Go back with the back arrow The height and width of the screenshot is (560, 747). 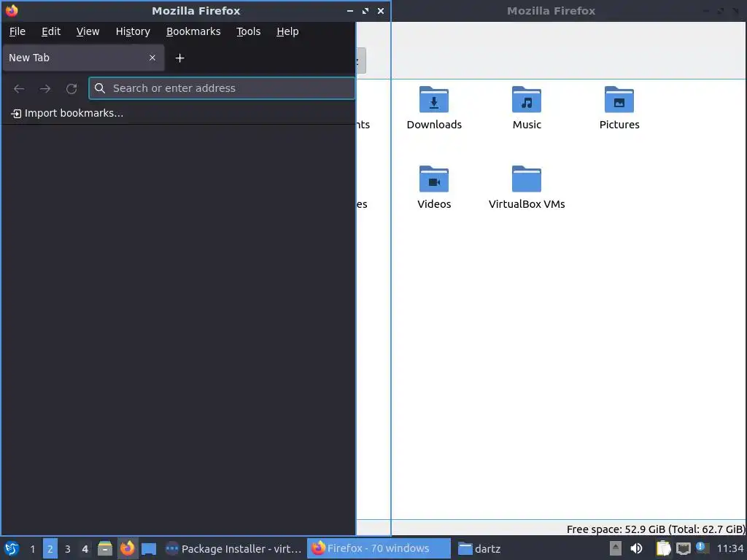tap(19, 88)
